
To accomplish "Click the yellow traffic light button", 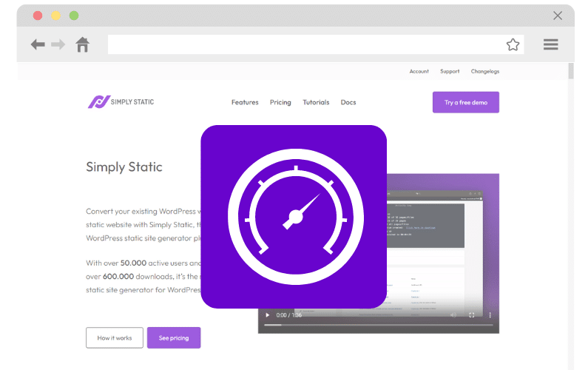I will click(x=56, y=16).
